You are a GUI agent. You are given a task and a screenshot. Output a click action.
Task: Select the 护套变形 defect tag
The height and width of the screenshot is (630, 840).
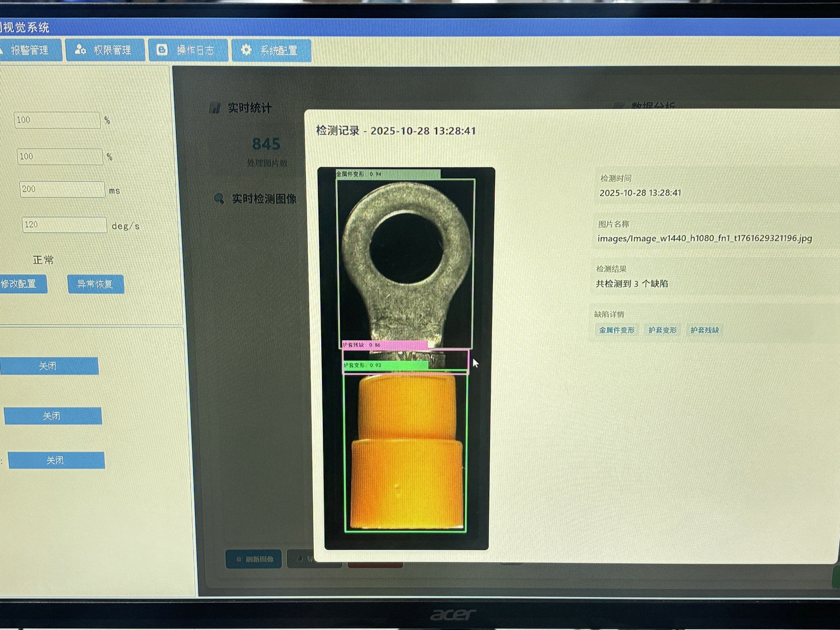pos(662,330)
